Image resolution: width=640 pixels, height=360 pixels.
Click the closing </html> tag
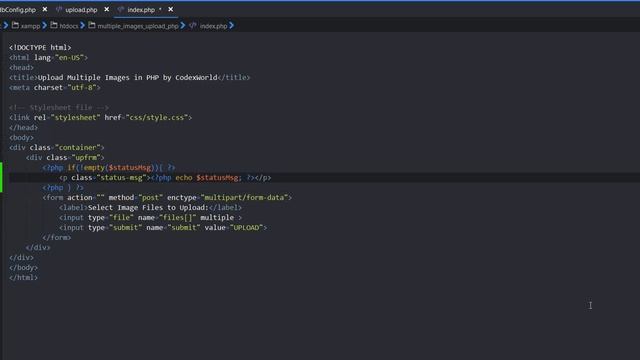24,278
